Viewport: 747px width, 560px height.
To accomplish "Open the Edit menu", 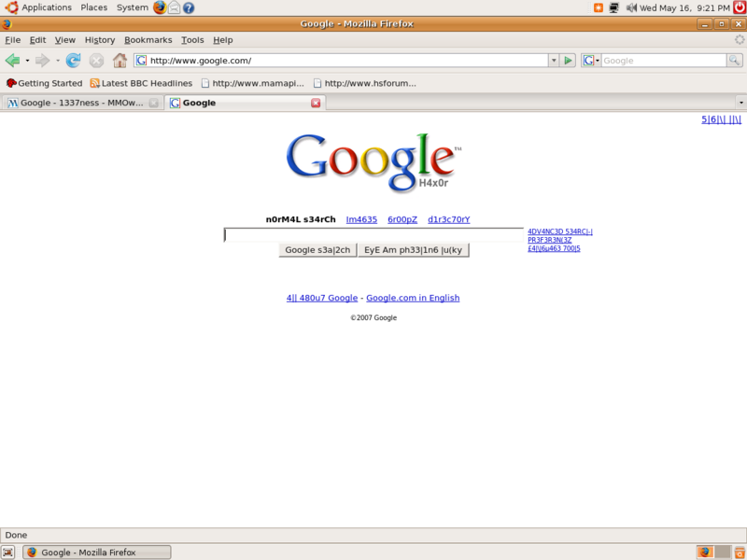I will click(x=37, y=40).
